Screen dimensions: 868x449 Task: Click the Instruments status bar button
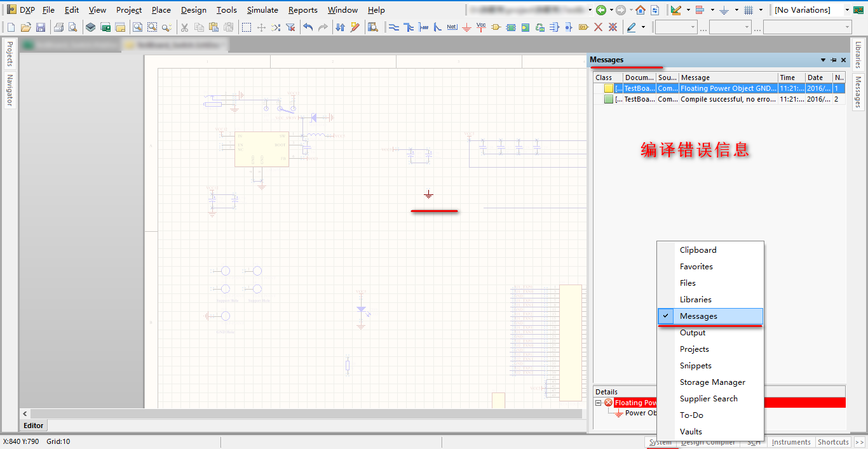click(x=791, y=442)
